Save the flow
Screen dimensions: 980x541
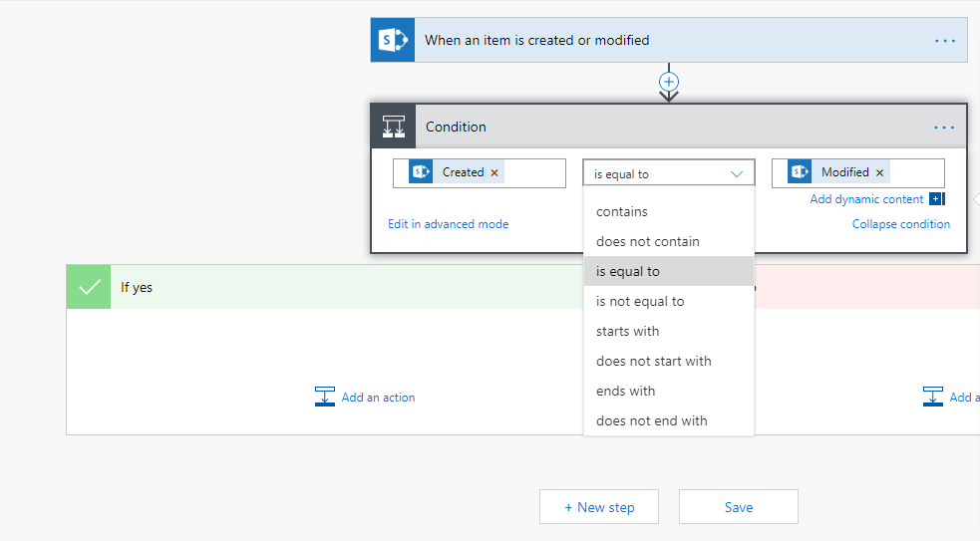[738, 507]
